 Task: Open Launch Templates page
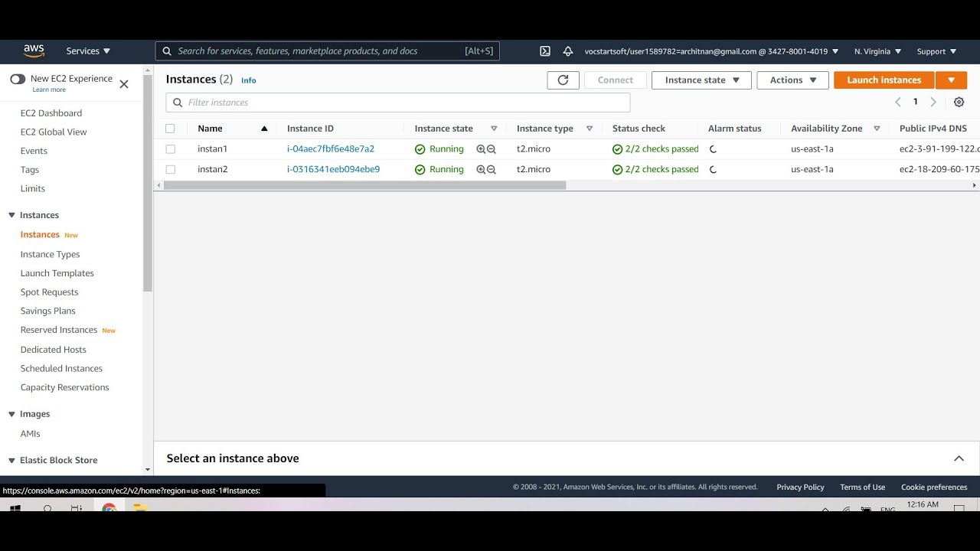click(57, 273)
